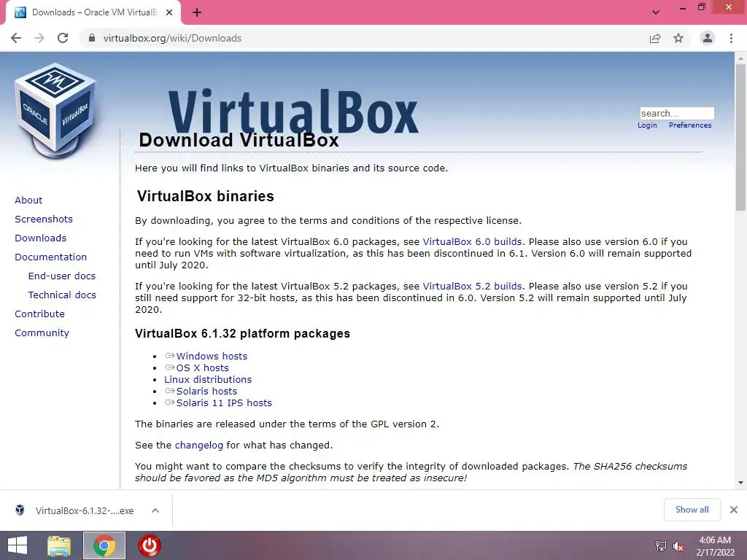Open Linux distributions link
The width and height of the screenshot is (747, 560).
(x=208, y=379)
